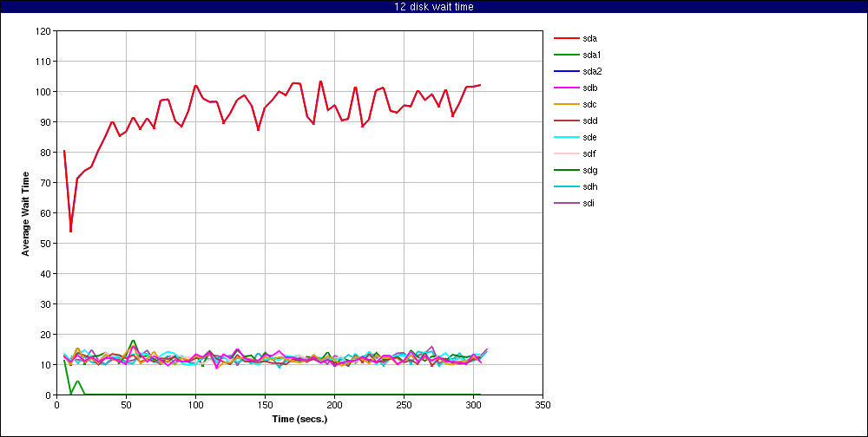Select the sdh legend label

point(590,186)
